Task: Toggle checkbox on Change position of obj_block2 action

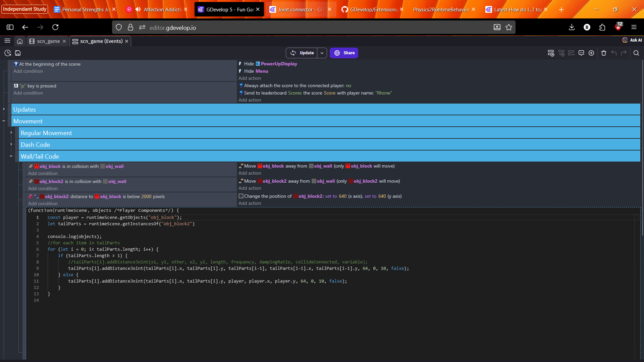Action: tap(241, 196)
